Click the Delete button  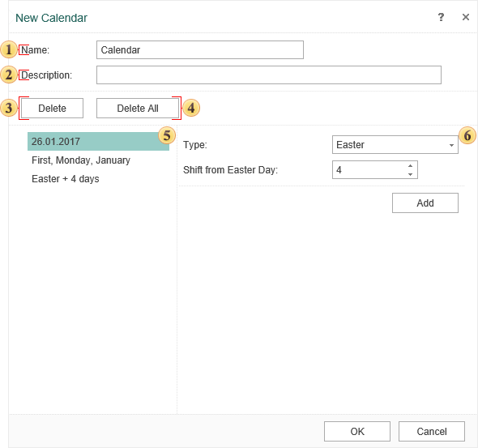coord(52,109)
